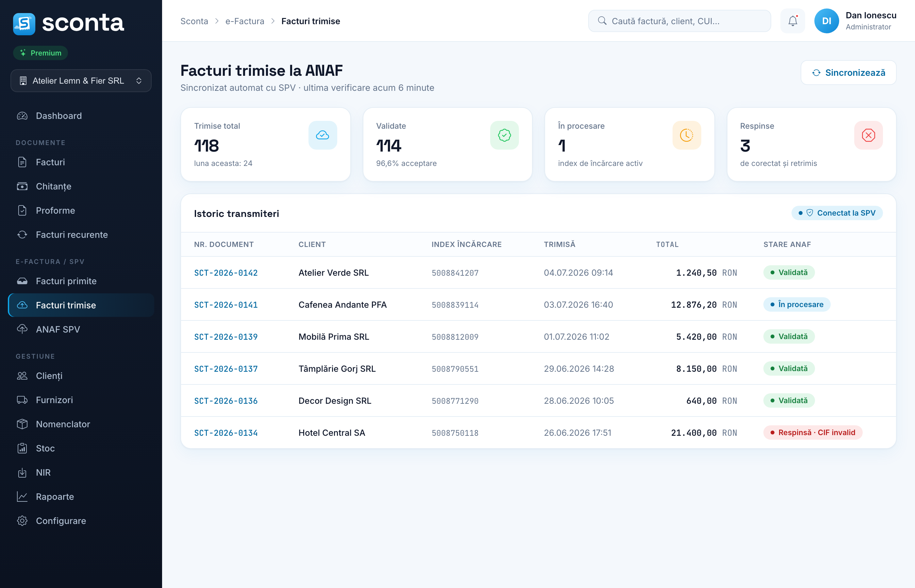The height and width of the screenshot is (588, 915).
Task: Click the Respinsă · CIF invalid status pill
Action: (813, 433)
